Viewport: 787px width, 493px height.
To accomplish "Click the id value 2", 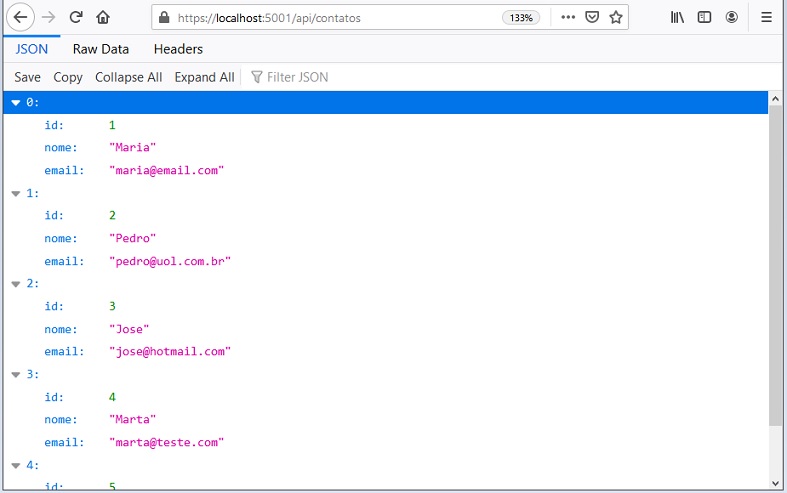I will coord(112,215).
